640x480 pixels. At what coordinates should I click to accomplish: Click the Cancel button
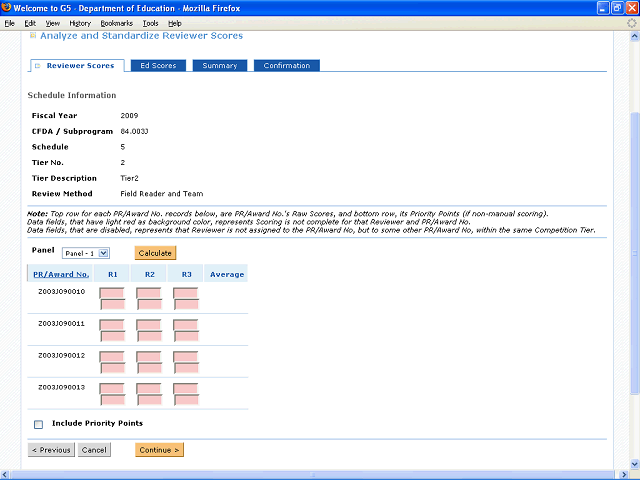[x=94, y=450]
